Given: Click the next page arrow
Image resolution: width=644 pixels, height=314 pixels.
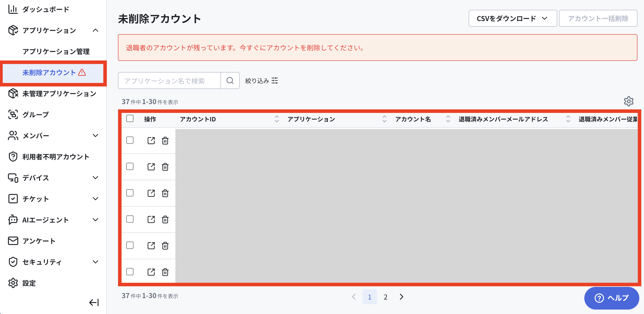Looking at the screenshot, I should pyautogui.click(x=402, y=297).
